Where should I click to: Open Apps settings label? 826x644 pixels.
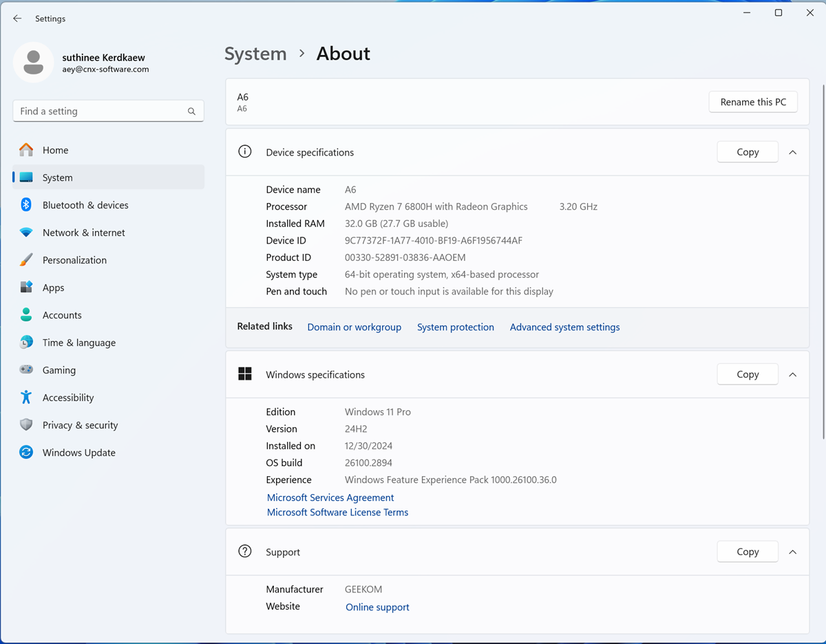pos(53,288)
